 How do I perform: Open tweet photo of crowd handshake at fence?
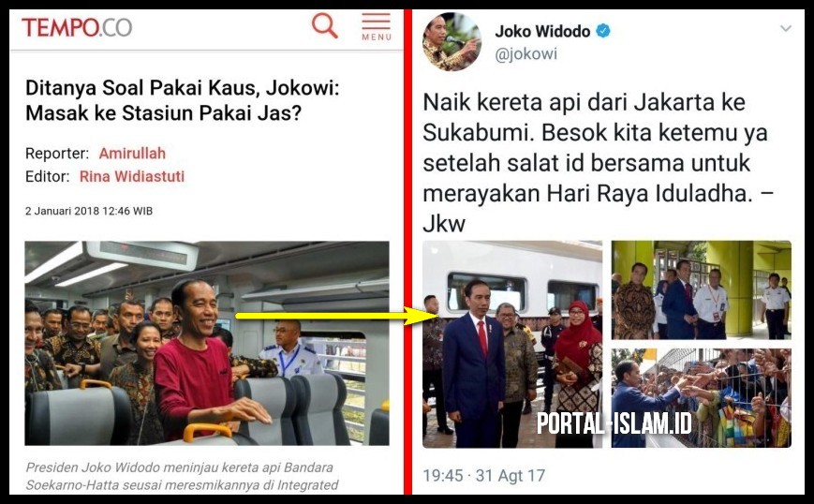click(702, 398)
